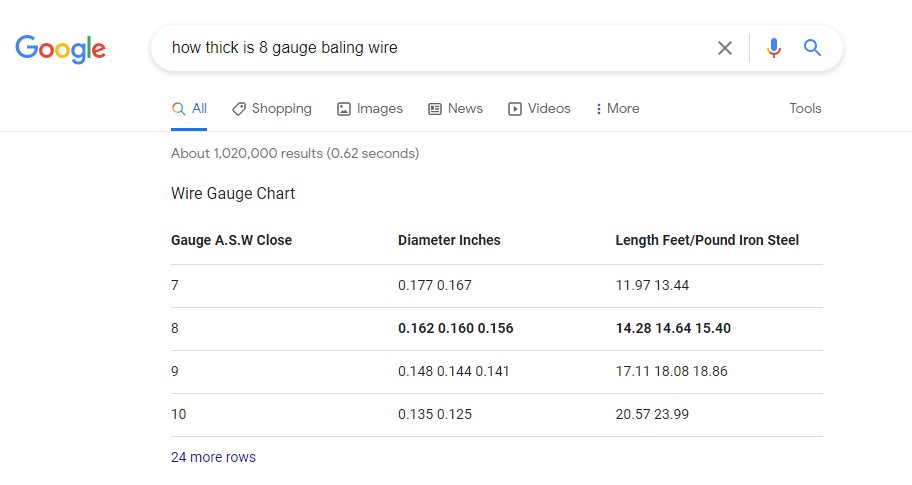Screen dimensions: 912x485
Task: Click the Google logo
Action: coord(61,48)
